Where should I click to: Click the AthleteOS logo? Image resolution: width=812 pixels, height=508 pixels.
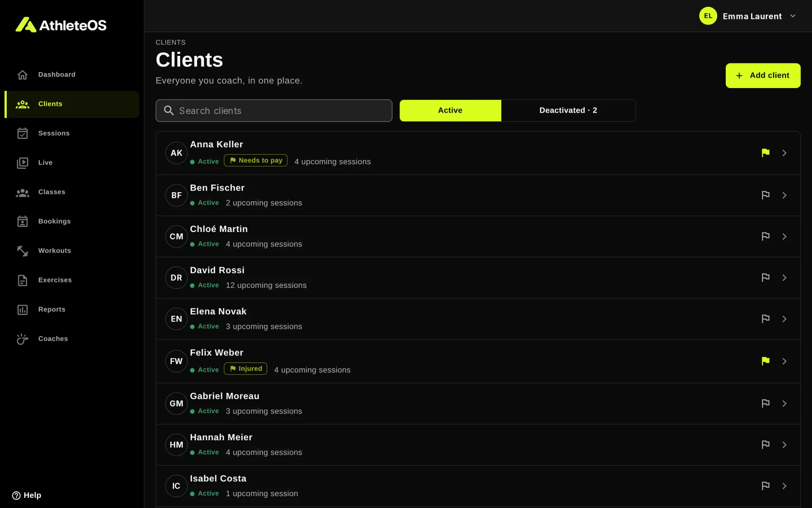click(x=61, y=25)
